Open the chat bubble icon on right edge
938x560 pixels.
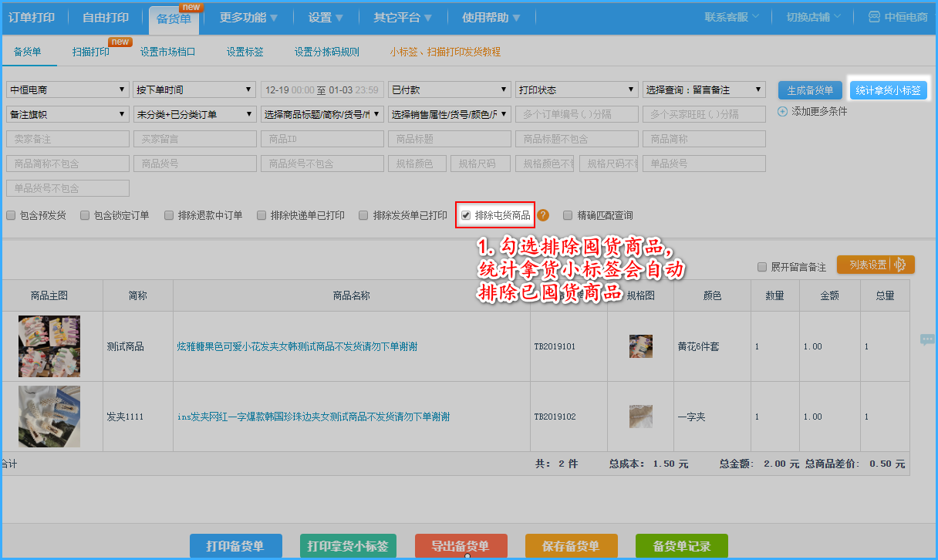(x=926, y=340)
